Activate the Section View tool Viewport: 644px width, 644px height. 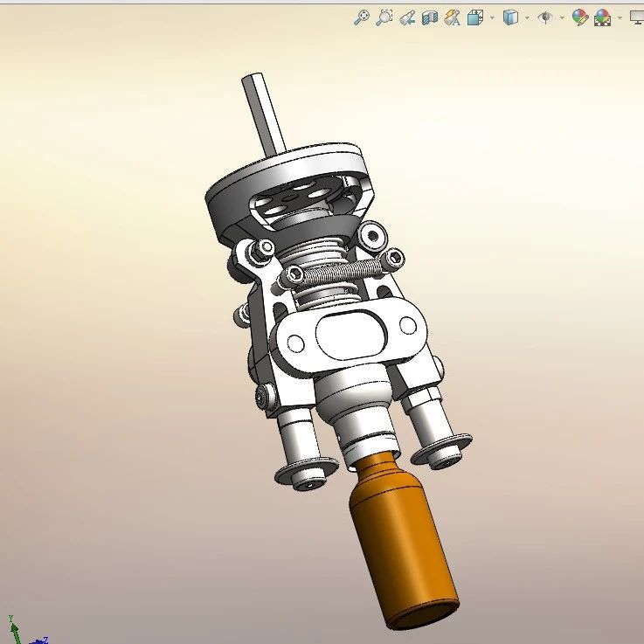[430, 18]
